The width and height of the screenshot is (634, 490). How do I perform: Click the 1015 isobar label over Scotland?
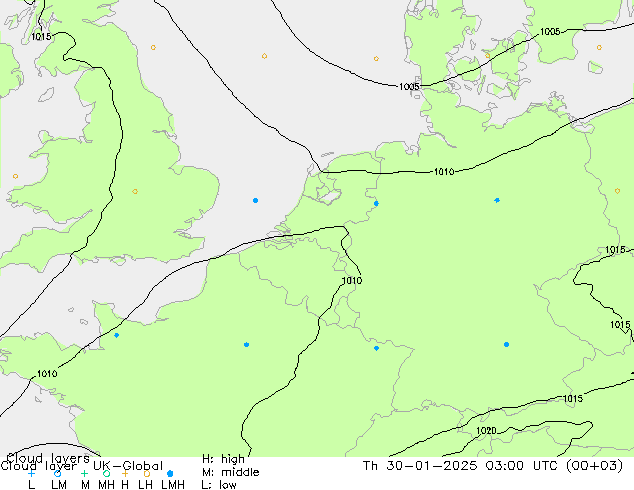tap(41, 37)
